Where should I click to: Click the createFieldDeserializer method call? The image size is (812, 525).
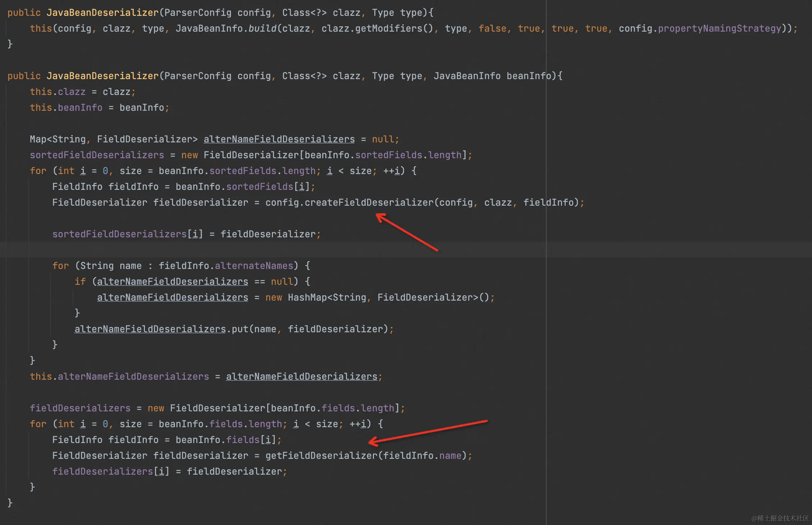tap(369, 203)
